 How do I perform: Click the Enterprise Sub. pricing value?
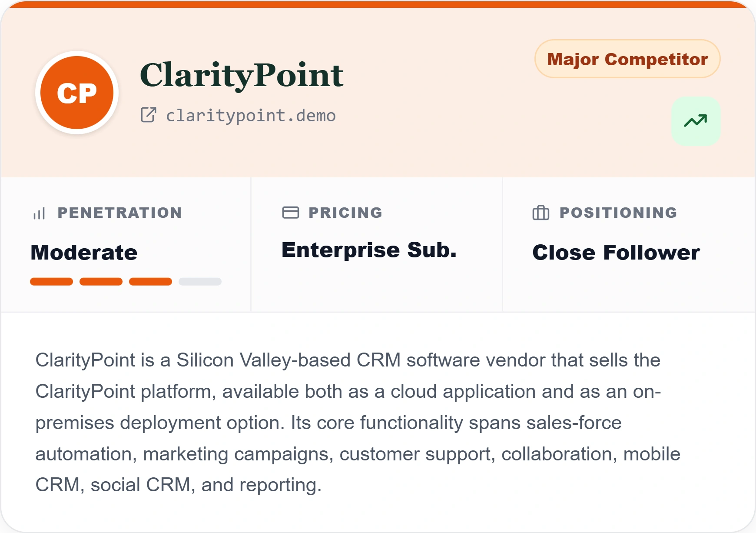click(x=369, y=250)
